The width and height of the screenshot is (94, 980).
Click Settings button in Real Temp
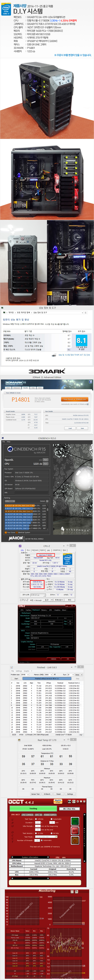(x=70, y=794)
